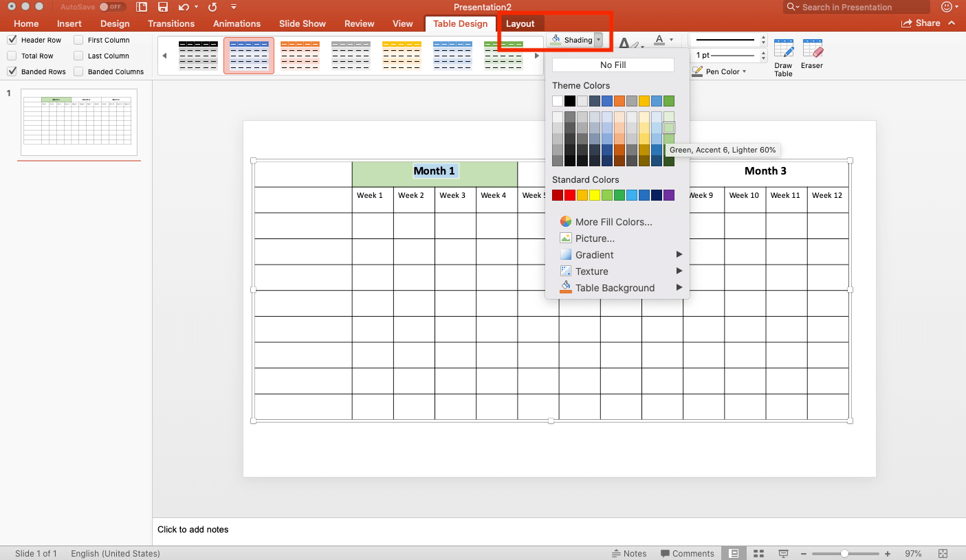
Task: Click the No Fill button
Action: point(613,65)
